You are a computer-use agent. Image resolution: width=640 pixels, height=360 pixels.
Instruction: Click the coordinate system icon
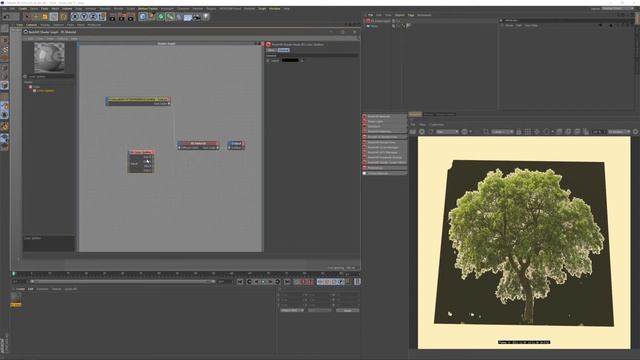[x=102, y=17]
